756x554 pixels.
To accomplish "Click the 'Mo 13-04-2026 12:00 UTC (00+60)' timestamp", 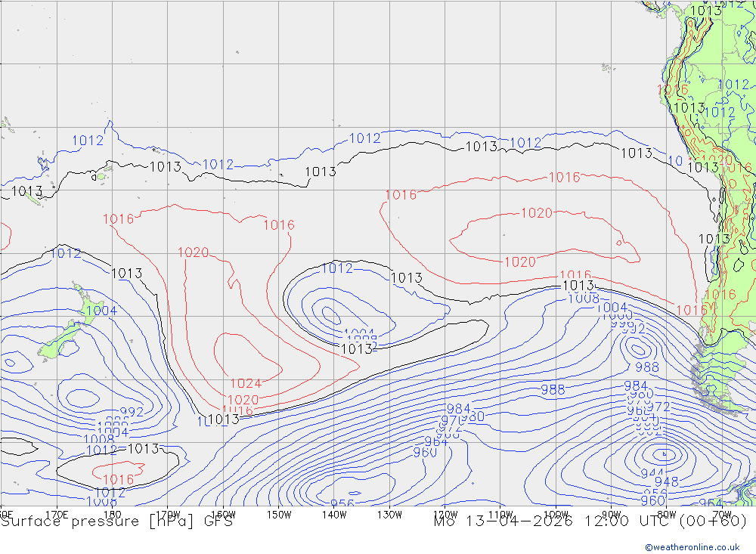I will pyautogui.click(x=590, y=522).
